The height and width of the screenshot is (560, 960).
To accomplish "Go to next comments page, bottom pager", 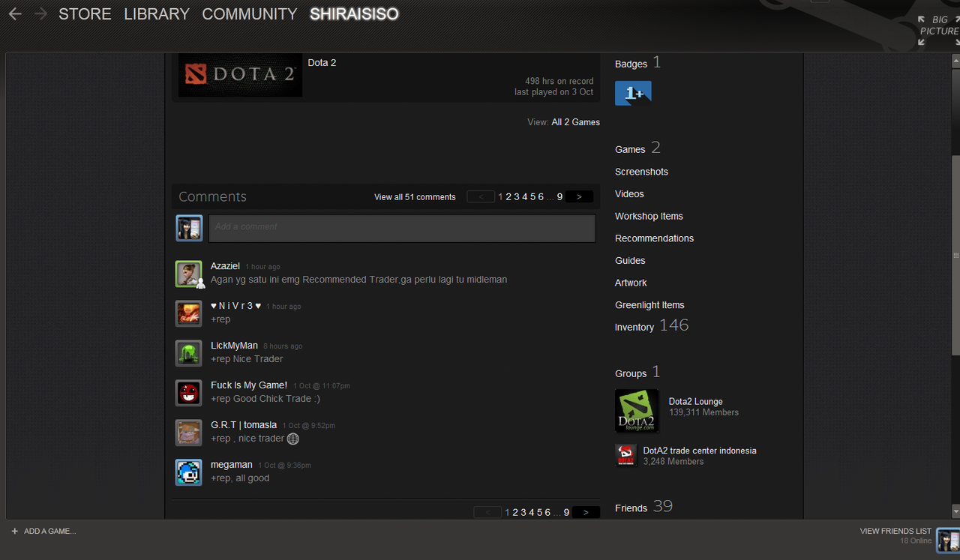I will [586, 512].
